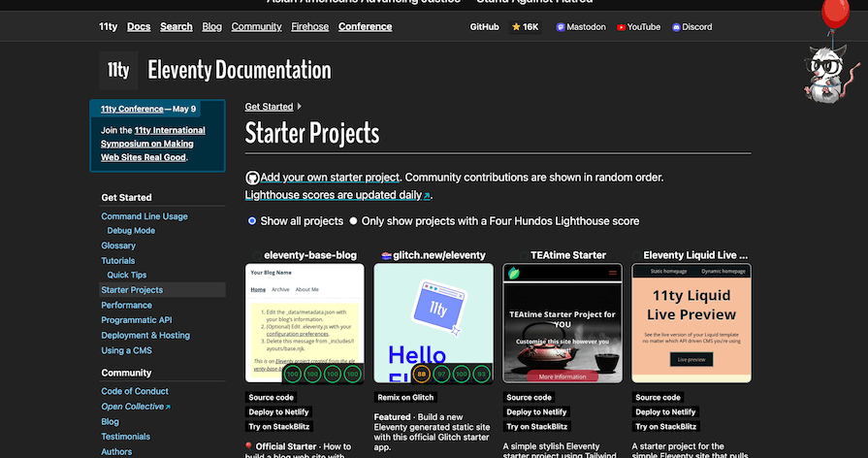Go to Command Line Usage in sidebar
Screen dimensions: 868x458
coord(145,216)
